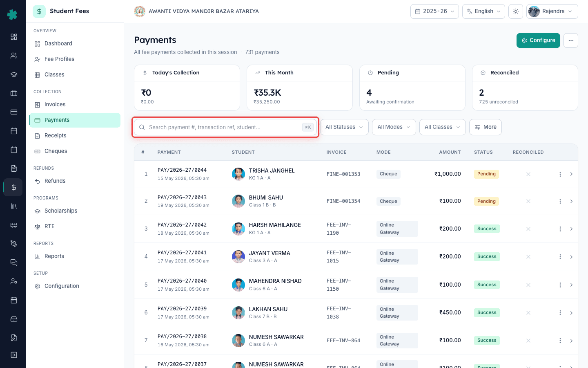Viewport: 588px width, 368px height.
Task: Expand details chevron for PAY/2026-27/0039
Action: point(571,313)
